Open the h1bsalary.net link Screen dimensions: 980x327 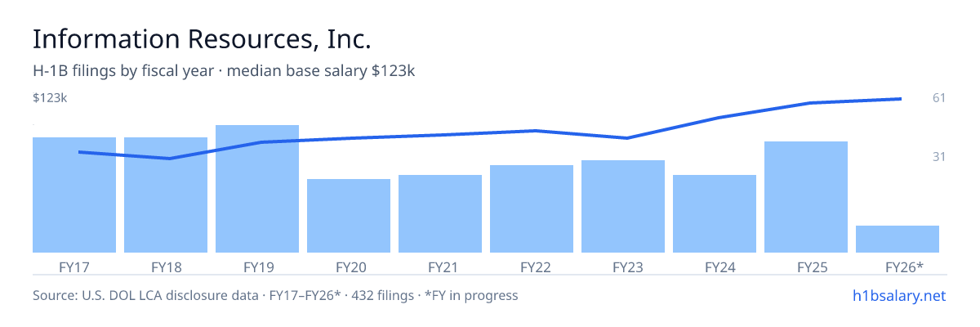tap(898, 295)
